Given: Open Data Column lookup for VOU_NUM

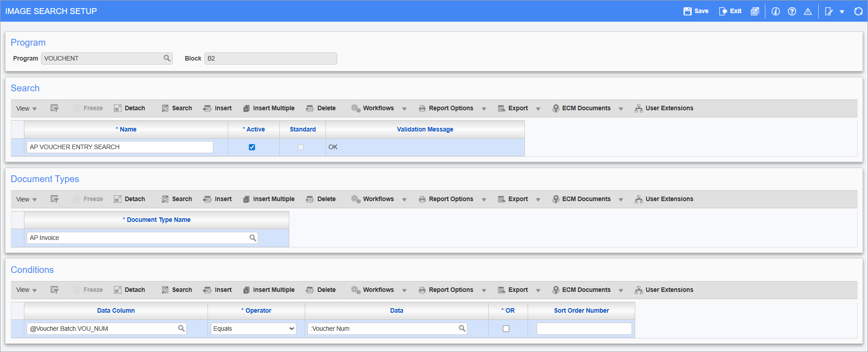Looking at the screenshot, I should click(181, 329).
